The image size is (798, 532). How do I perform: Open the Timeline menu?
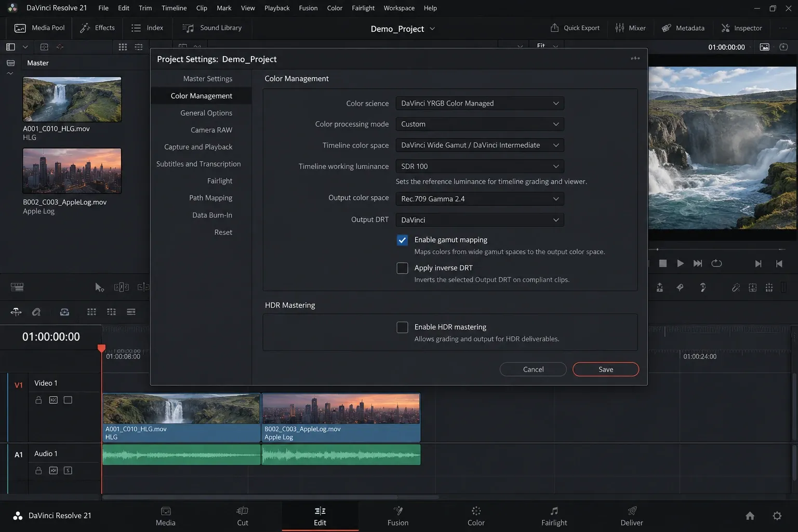(174, 8)
